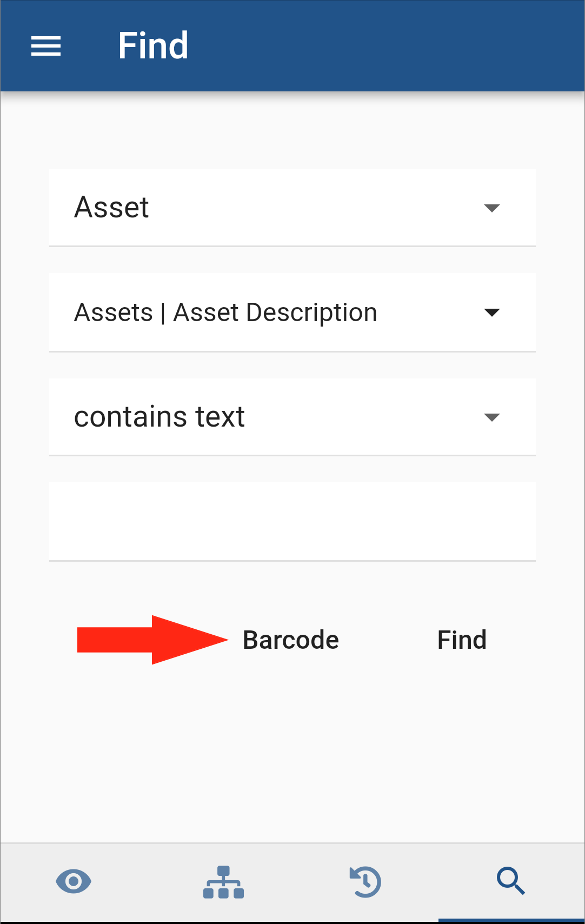Click the red arrow pointing to Barcode
Viewport: 585px width, 924px height.
tap(152, 640)
